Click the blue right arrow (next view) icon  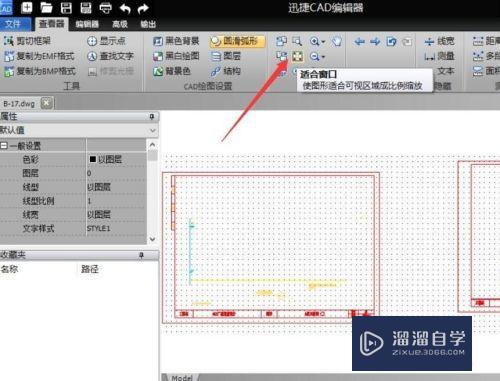coord(375,42)
